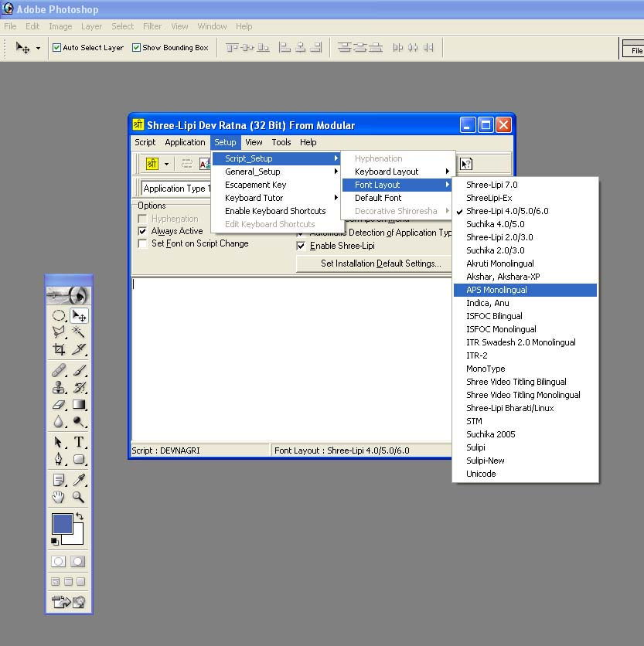Viewport: 644px width, 646px height.
Task: Switch to Quick Mask mode
Action: click(77, 561)
